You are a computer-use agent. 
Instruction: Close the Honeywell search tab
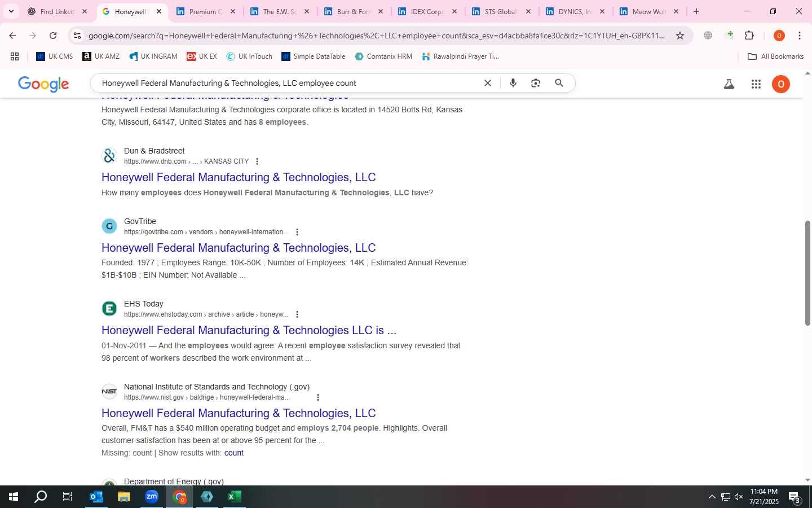coord(159,11)
